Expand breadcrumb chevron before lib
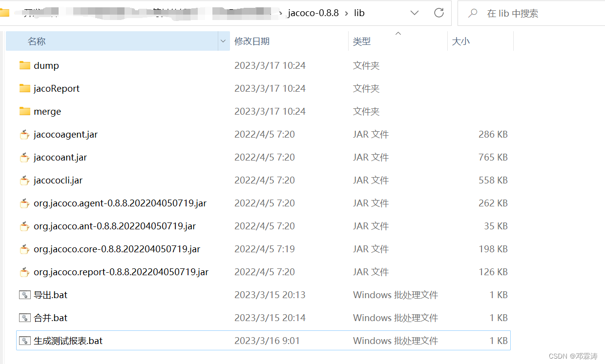The width and height of the screenshot is (605, 364). (x=347, y=13)
